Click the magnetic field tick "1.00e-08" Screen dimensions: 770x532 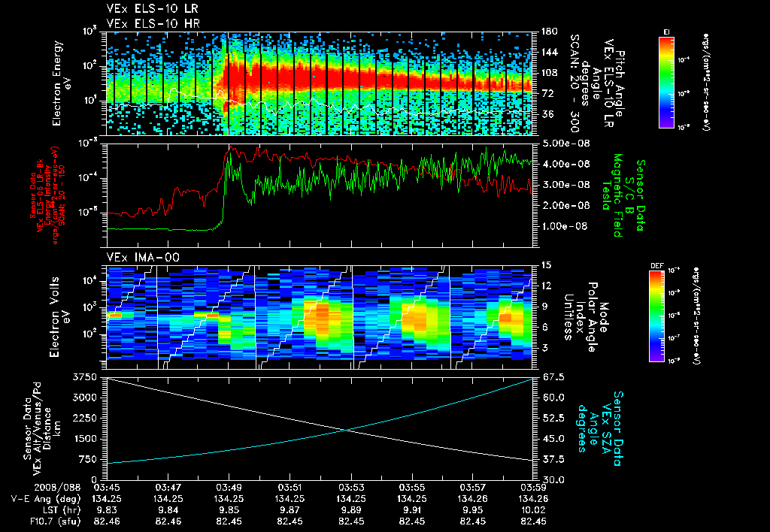pyautogui.click(x=565, y=226)
